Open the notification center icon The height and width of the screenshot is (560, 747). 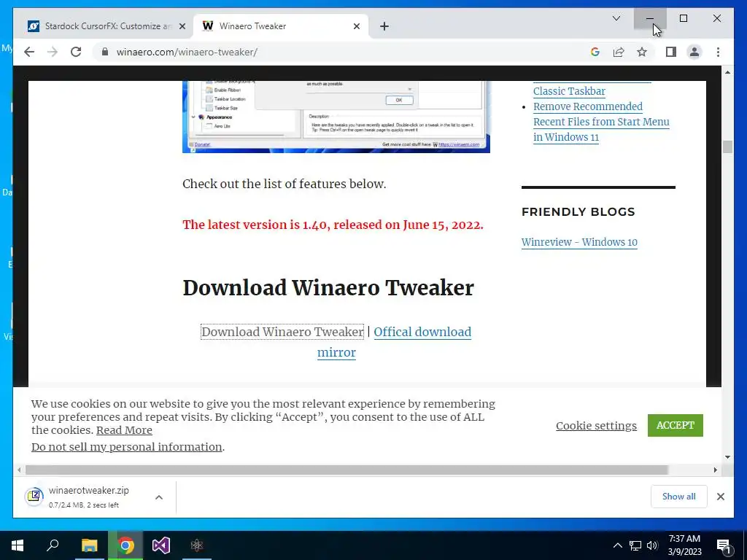coord(724,545)
